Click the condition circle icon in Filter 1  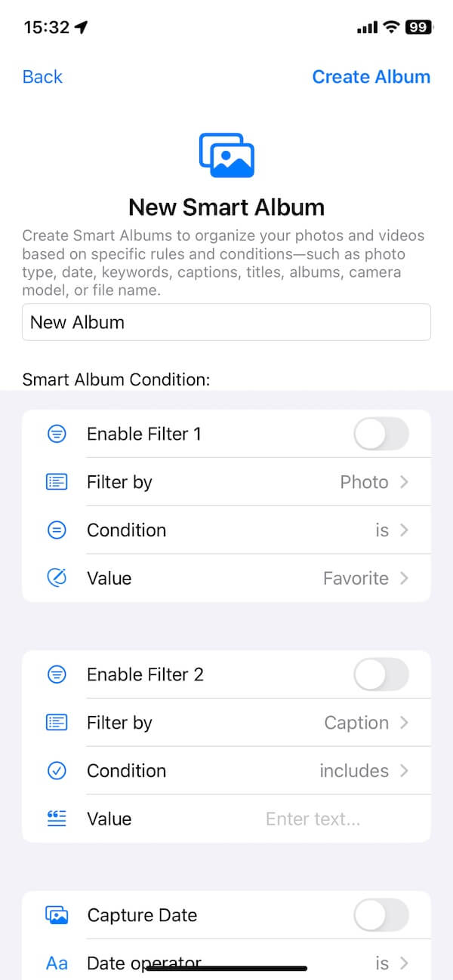(x=57, y=530)
